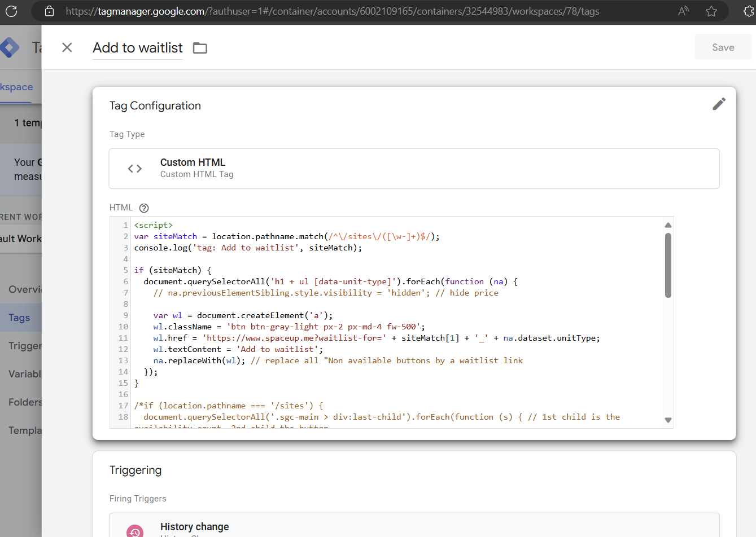Open Overview in the left sidebar
Viewport: 756px width, 537px height.
tap(25, 289)
